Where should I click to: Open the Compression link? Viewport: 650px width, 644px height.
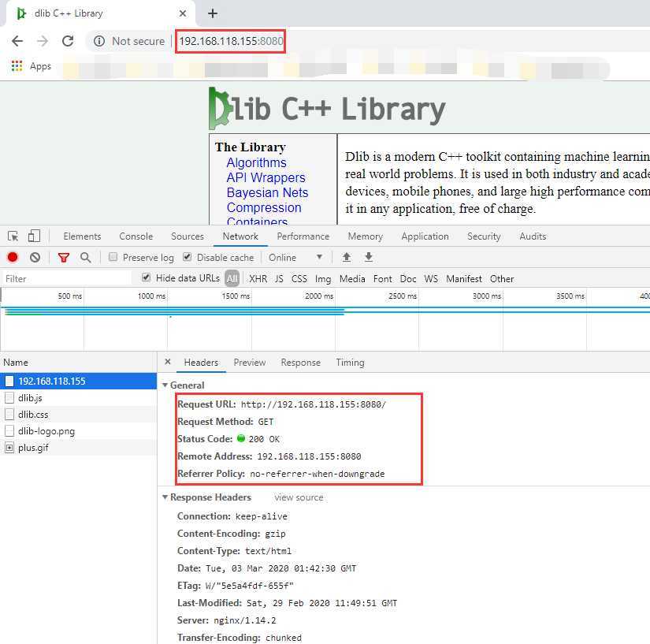point(264,207)
